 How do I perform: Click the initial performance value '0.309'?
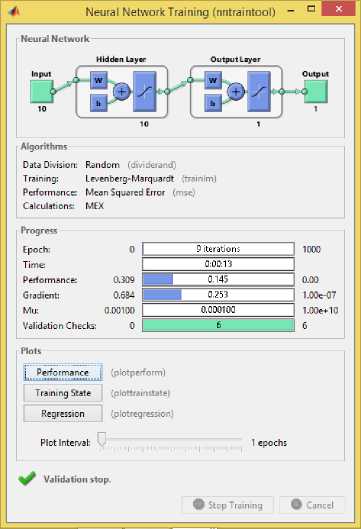[124, 280]
